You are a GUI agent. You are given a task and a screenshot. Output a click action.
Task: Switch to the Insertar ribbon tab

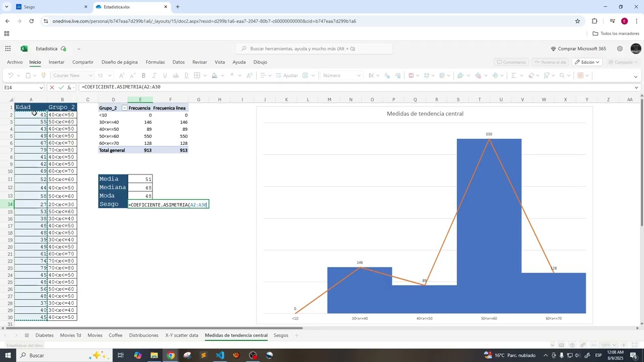pos(56,62)
